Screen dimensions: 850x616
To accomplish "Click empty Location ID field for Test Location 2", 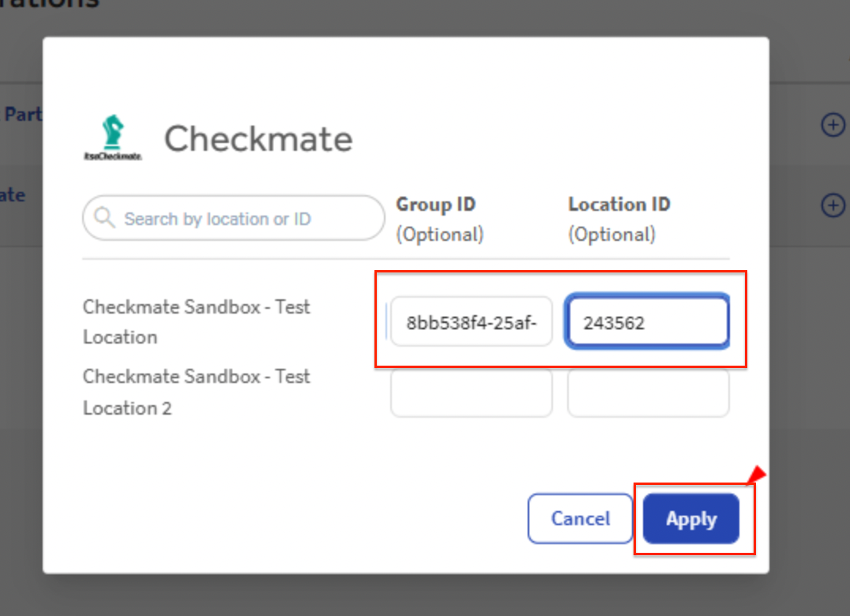I will pyautogui.click(x=648, y=393).
